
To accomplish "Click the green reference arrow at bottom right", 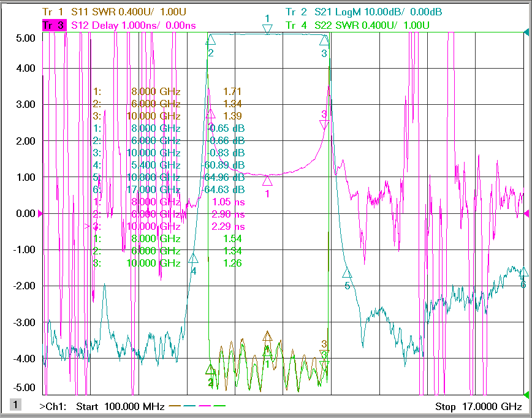I will click(526, 395).
